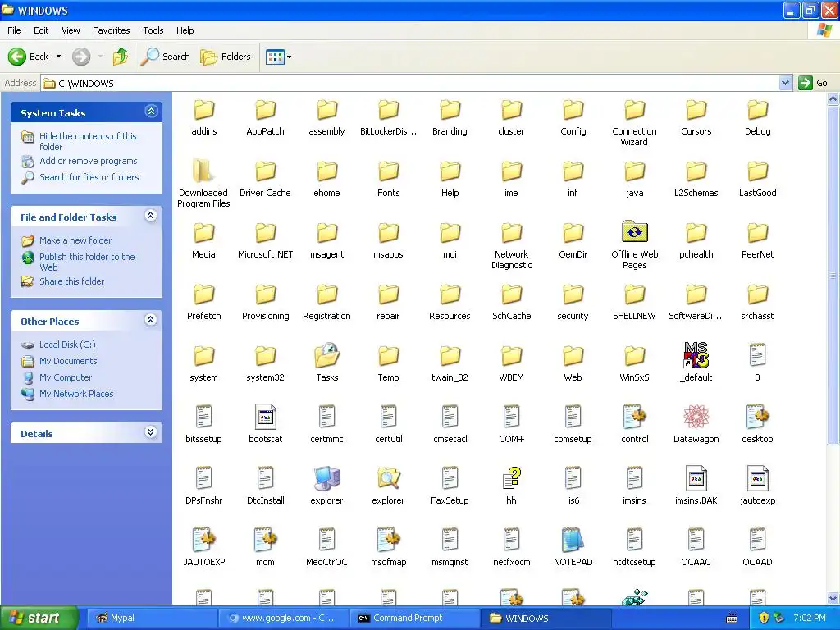This screenshot has width=840, height=630.
Task: Select the NOTEPAD application icon
Action: click(573, 540)
